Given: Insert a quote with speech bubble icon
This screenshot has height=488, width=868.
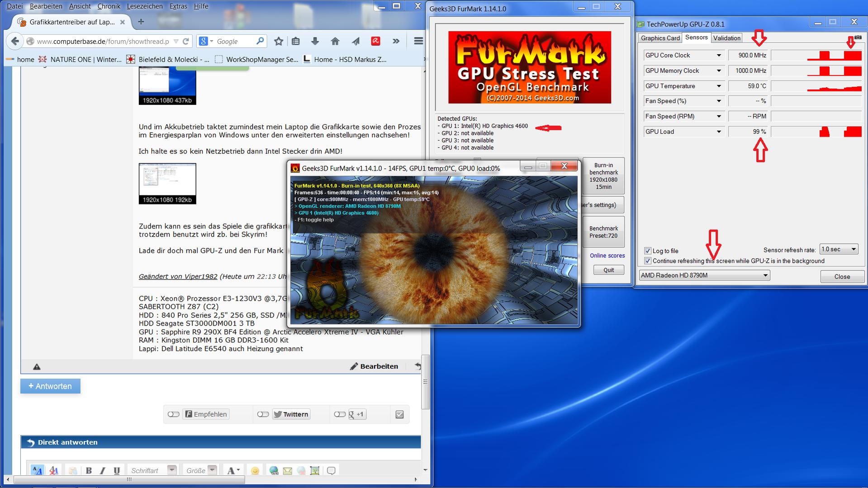Looking at the screenshot, I should click(x=331, y=471).
